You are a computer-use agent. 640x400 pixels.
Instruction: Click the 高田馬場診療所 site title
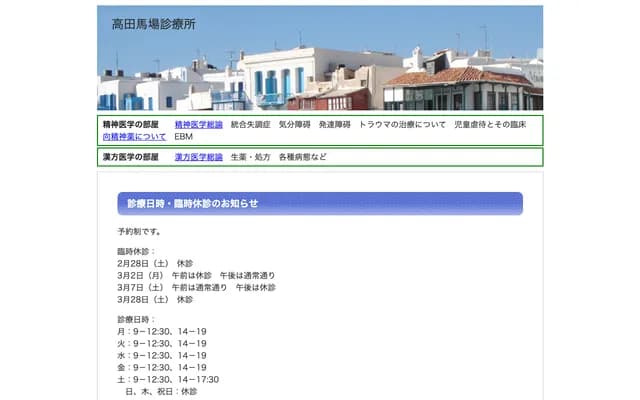pyautogui.click(x=154, y=24)
